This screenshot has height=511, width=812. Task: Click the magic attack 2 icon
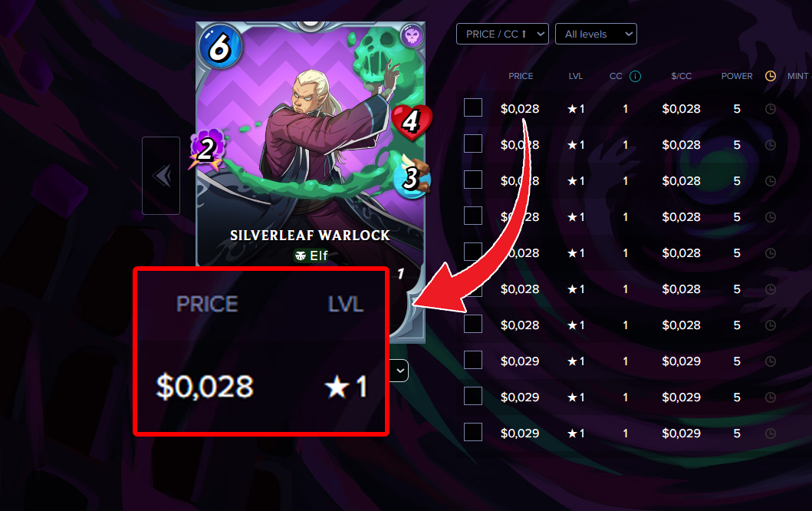(x=207, y=150)
